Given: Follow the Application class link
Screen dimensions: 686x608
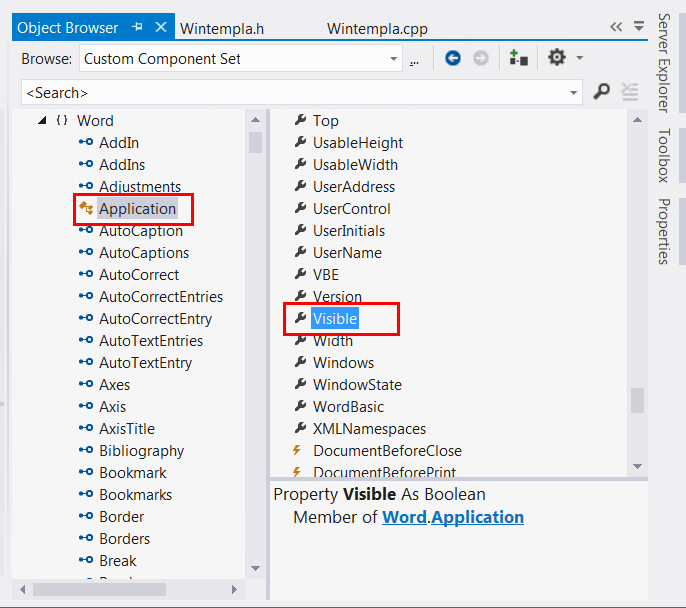Looking at the screenshot, I should (x=477, y=517).
